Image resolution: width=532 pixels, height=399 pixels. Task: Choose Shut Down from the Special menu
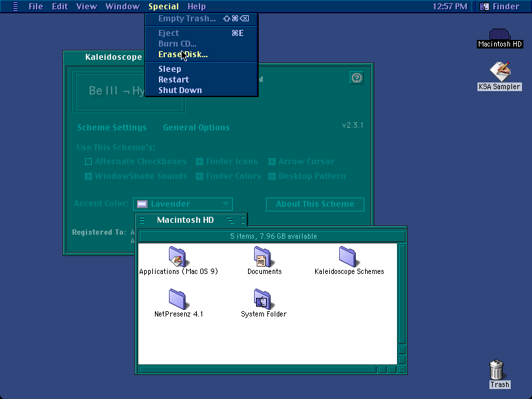pyautogui.click(x=201, y=90)
